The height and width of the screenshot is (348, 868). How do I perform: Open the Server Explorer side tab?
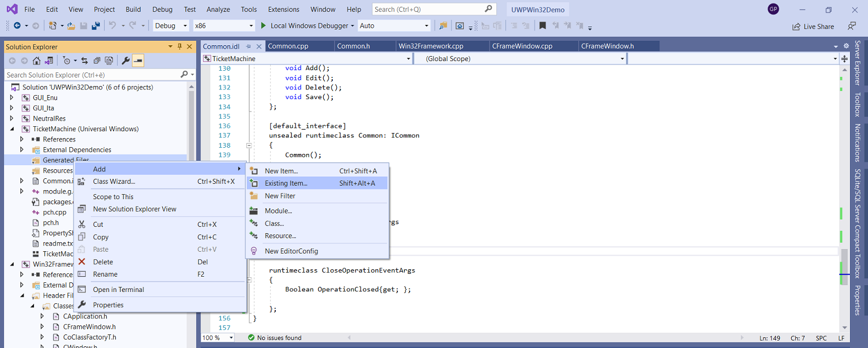858,63
